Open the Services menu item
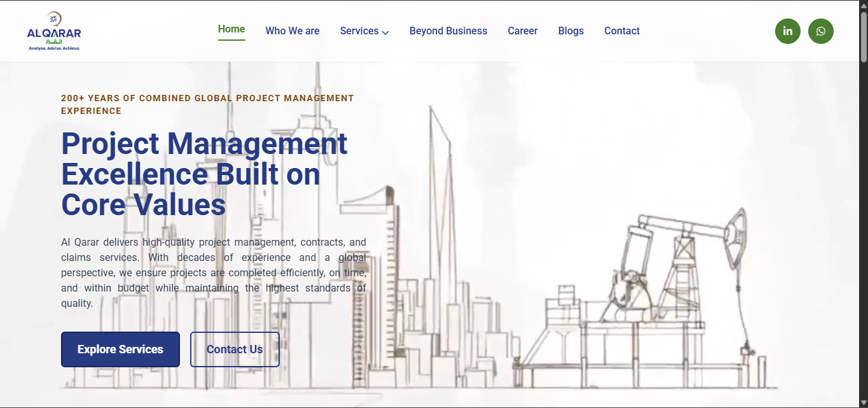The height and width of the screenshot is (408, 868). [x=359, y=31]
